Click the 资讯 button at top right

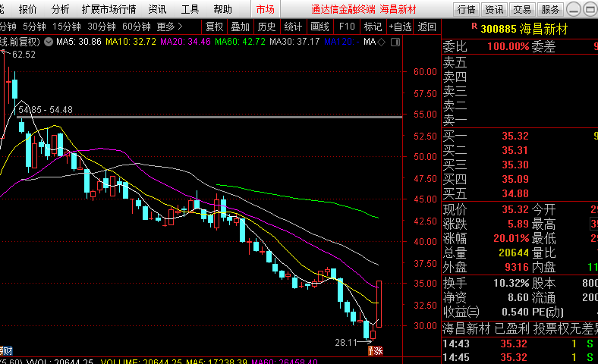point(494,10)
